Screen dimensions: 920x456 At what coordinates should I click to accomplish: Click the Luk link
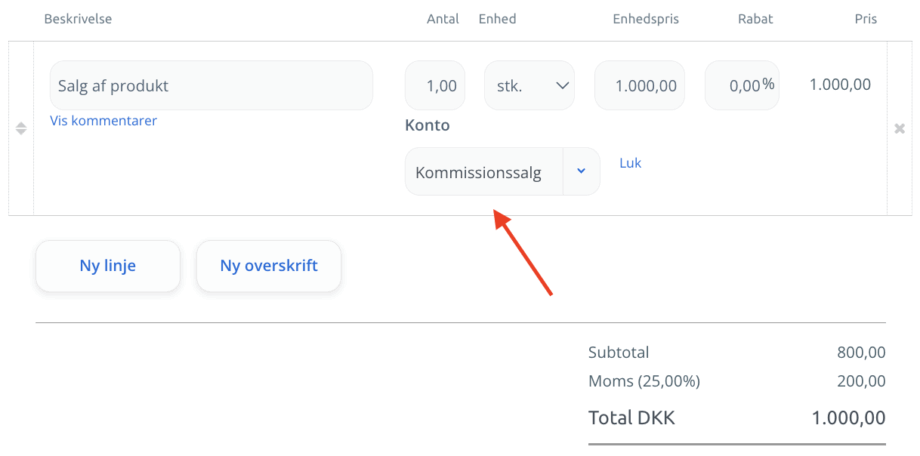tap(630, 163)
